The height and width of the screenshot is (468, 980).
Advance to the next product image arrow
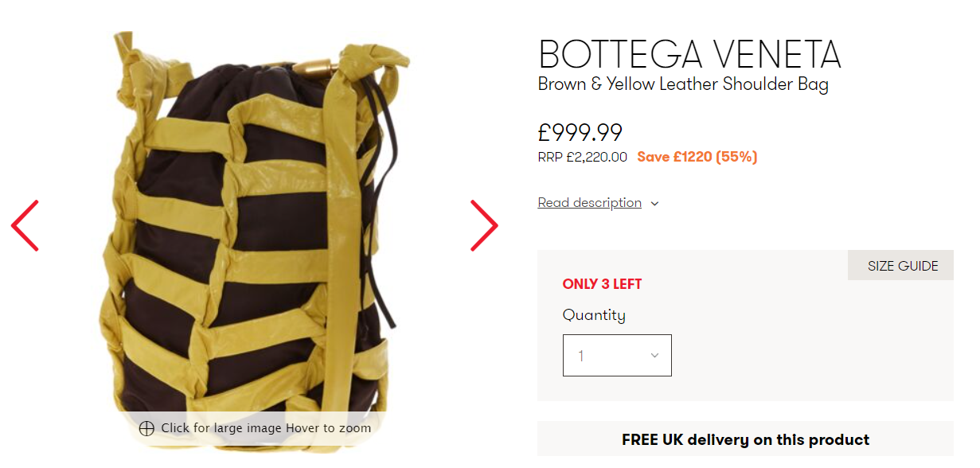pos(484,226)
